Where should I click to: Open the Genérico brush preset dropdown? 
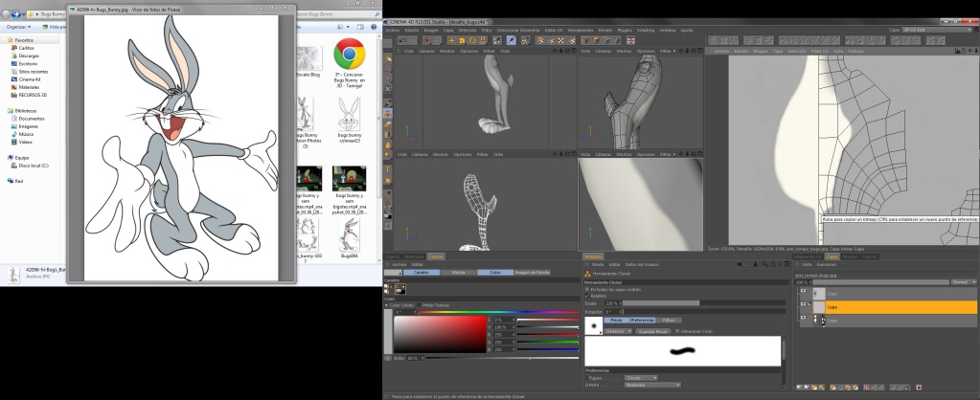point(618,331)
